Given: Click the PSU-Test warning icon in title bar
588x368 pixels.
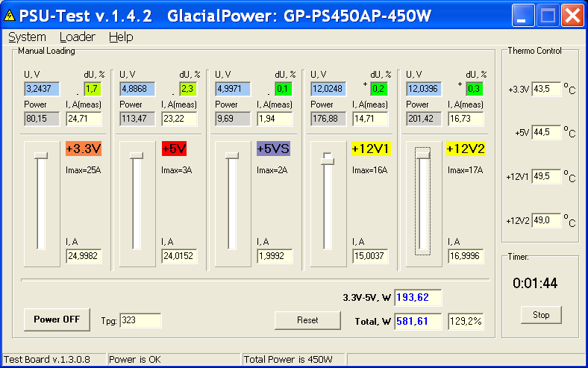Looking at the screenshot, I should coord(9,16).
